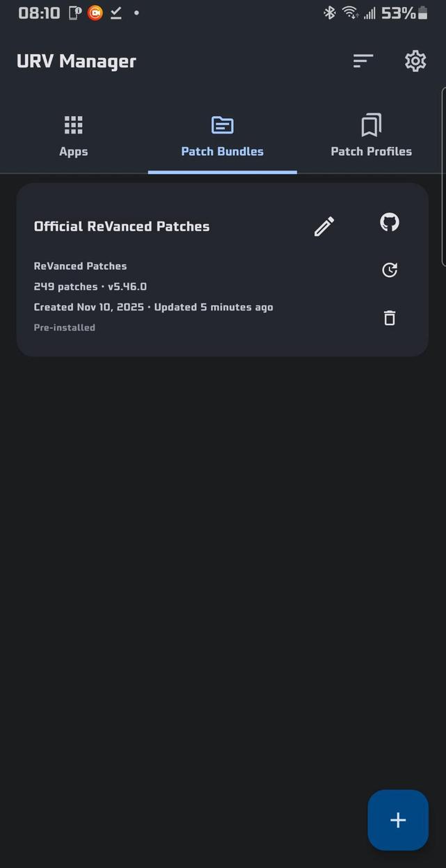Image resolution: width=446 pixels, height=868 pixels.
Task: Tap the 249 patches version text
Action: 90,286
